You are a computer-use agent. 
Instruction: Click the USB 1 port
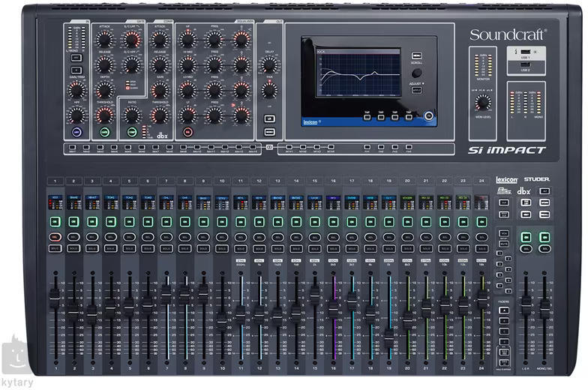524,52
